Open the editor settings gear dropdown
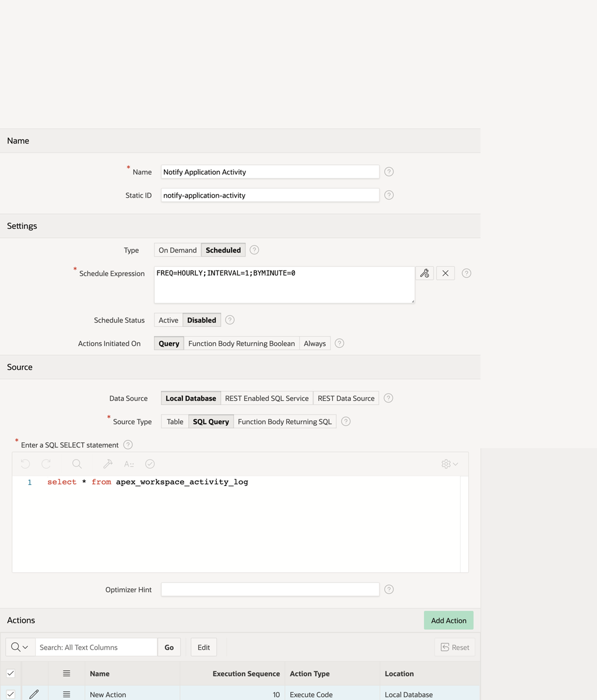The width and height of the screenshot is (597, 700). [x=449, y=464]
